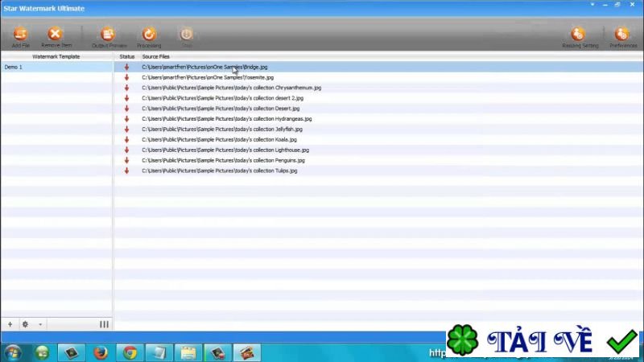Click the status arrow for Koala.jpg
Viewport: 644px width, 362px height.
[x=126, y=139]
